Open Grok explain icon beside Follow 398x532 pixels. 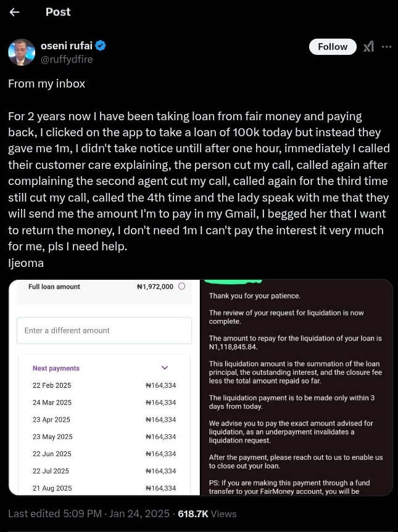(x=368, y=47)
